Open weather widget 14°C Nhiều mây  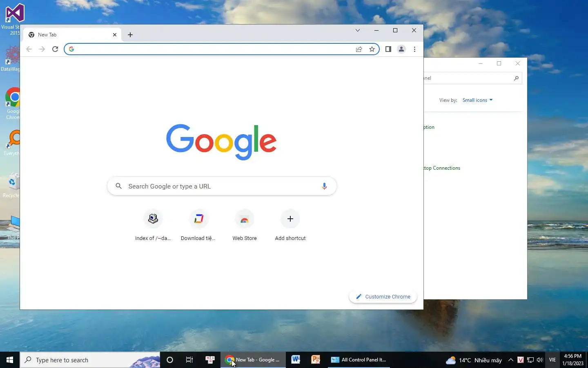[x=474, y=360]
